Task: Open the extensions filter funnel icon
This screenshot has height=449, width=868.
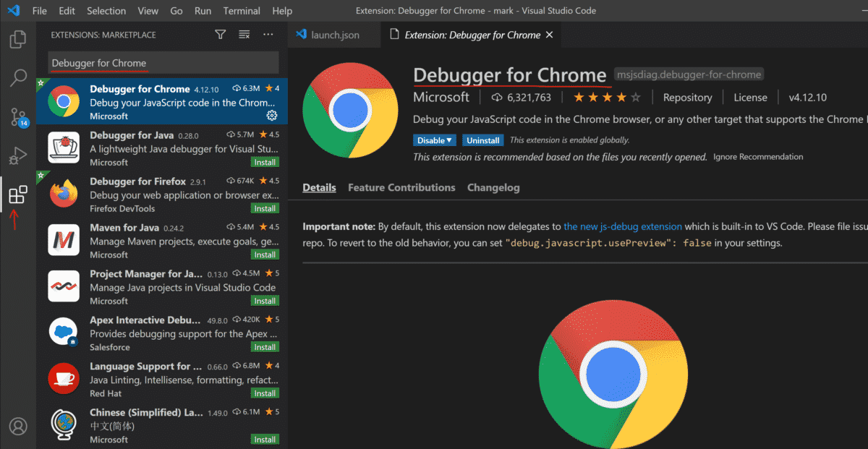Action: click(220, 34)
